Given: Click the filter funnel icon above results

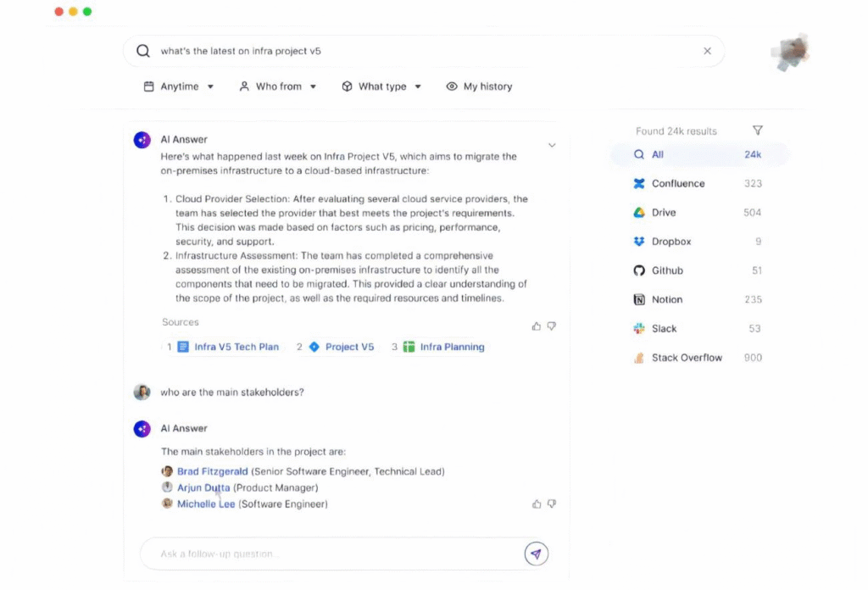Looking at the screenshot, I should coord(758,131).
